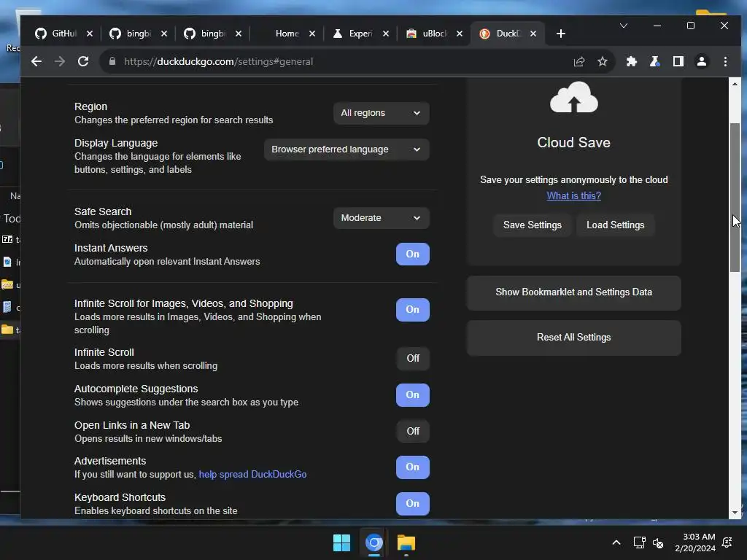The image size is (747, 560).
Task: Click the Save Settings button
Action: click(532, 225)
